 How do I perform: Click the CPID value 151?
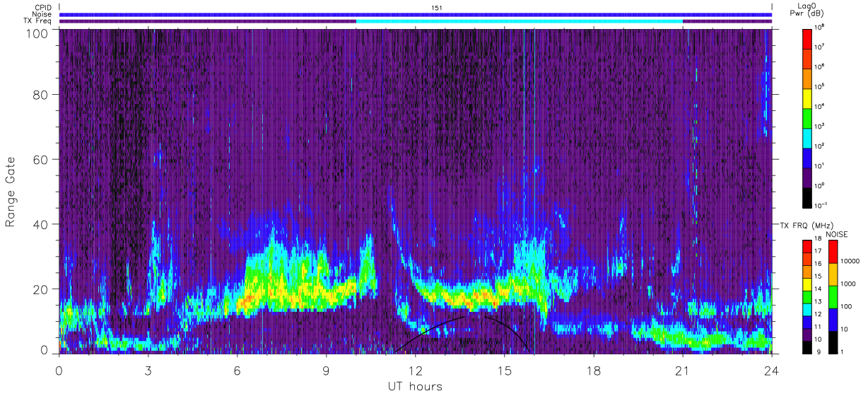point(436,7)
